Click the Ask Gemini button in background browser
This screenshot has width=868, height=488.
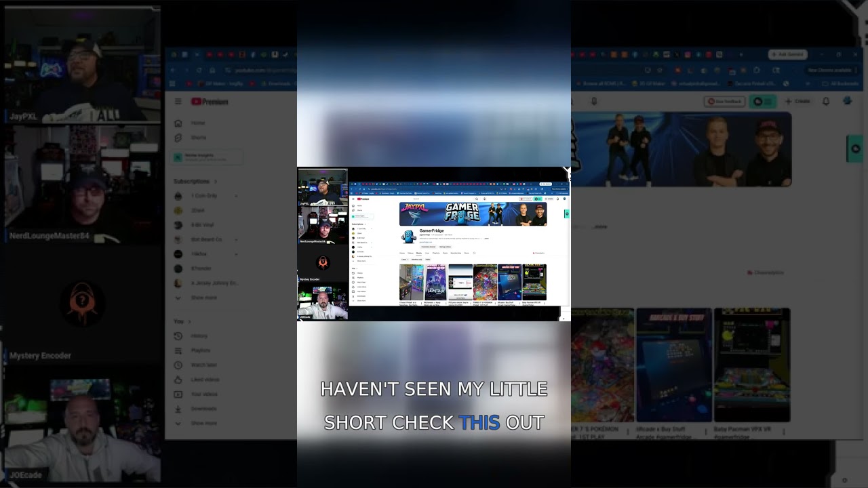point(787,54)
